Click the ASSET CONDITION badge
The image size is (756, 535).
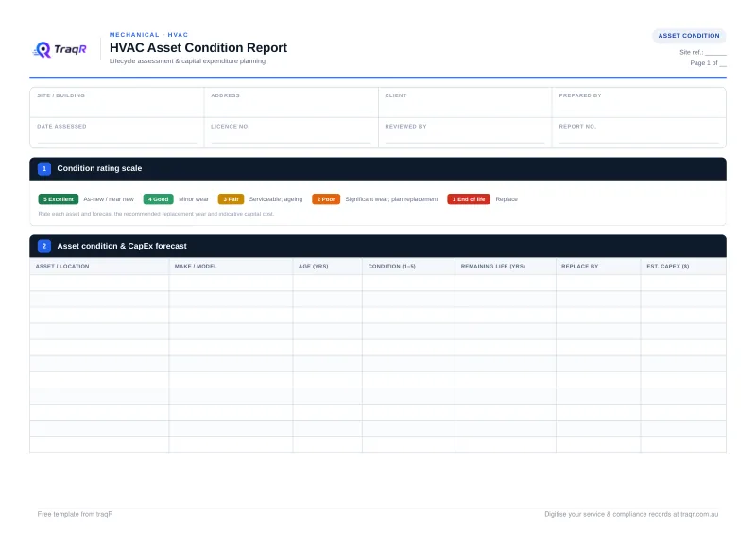pos(689,36)
